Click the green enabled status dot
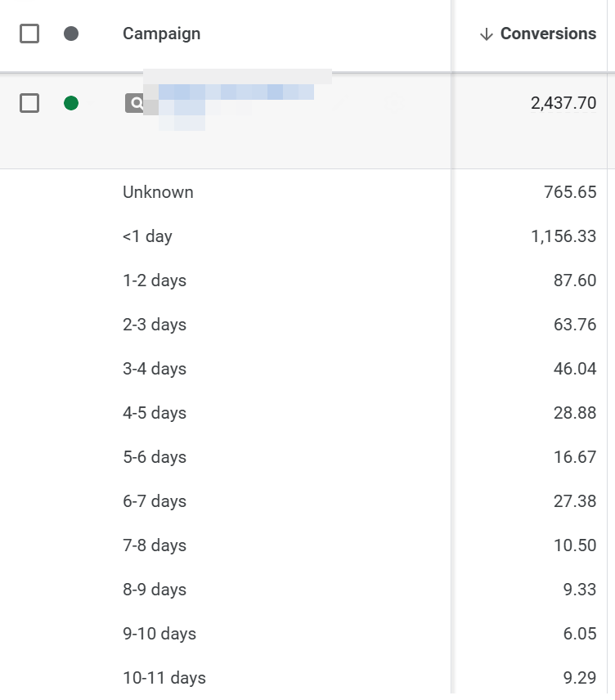 tap(71, 103)
